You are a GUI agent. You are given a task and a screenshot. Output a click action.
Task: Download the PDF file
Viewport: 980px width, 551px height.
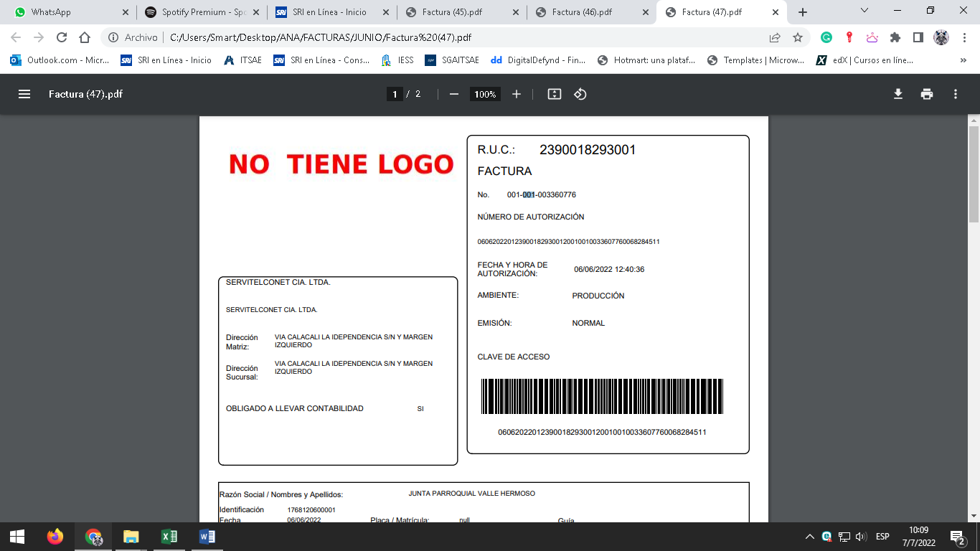click(897, 94)
